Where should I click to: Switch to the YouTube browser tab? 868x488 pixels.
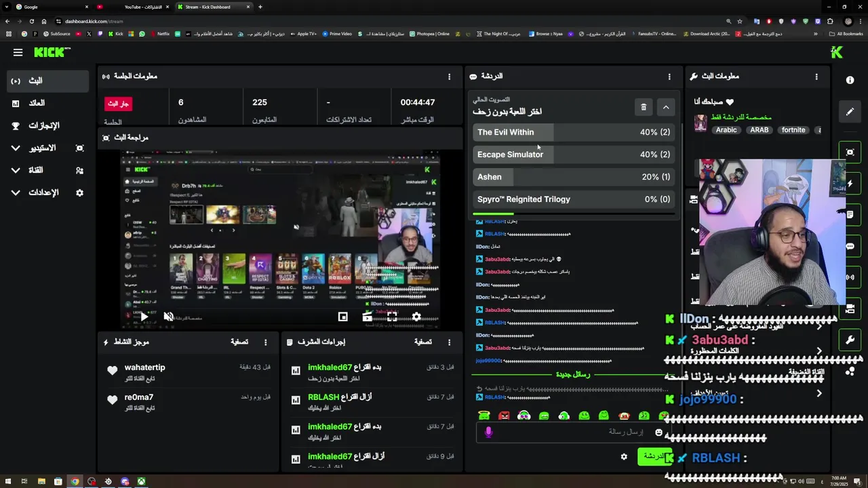(132, 7)
